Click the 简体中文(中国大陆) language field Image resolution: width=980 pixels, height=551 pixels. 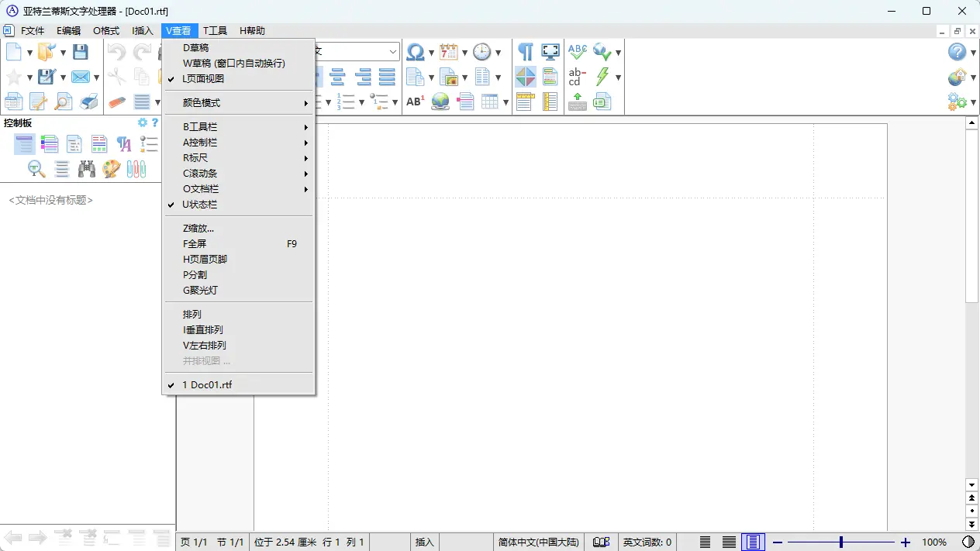tap(538, 542)
